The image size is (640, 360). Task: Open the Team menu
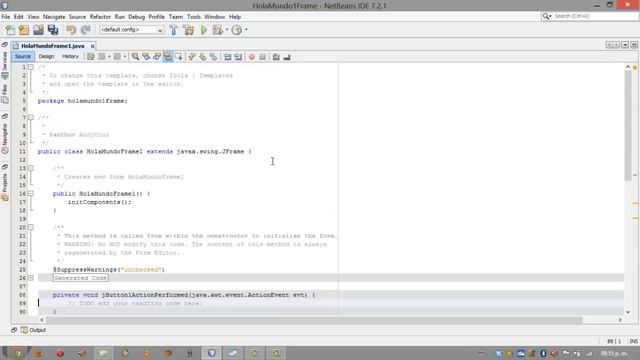(x=176, y=17)
